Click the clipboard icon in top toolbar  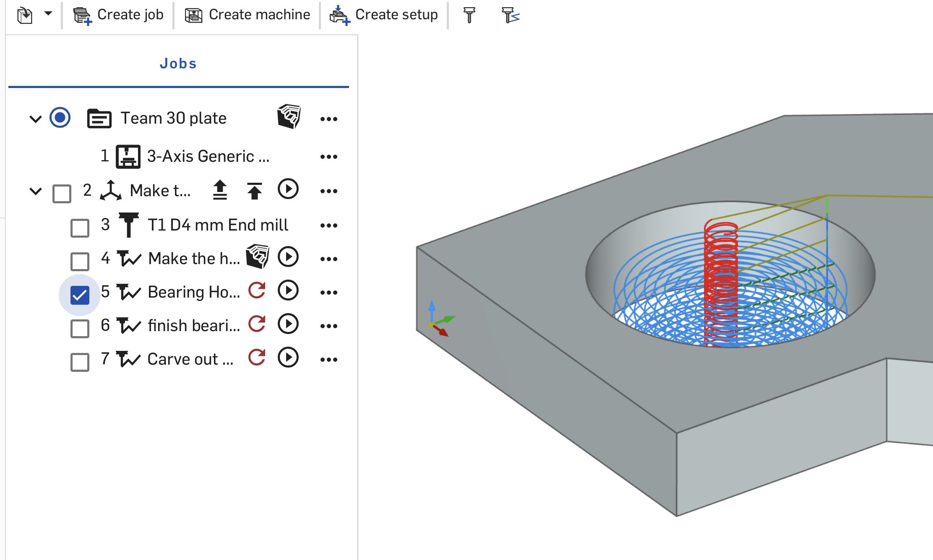click(25, 16)
